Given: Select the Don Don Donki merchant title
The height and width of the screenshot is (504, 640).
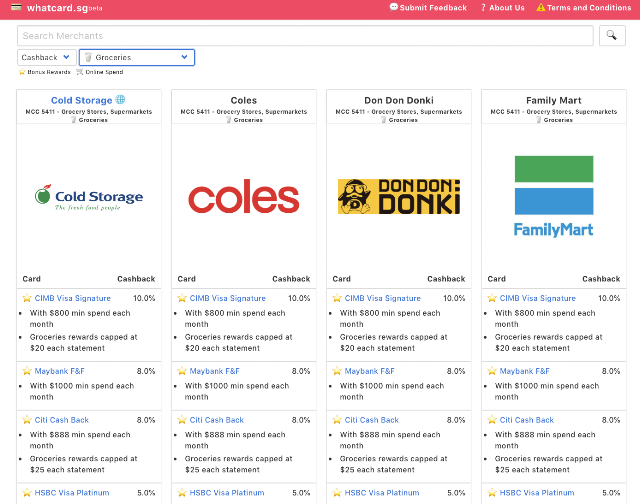Looking at the screenshot, I should point(399,100).
